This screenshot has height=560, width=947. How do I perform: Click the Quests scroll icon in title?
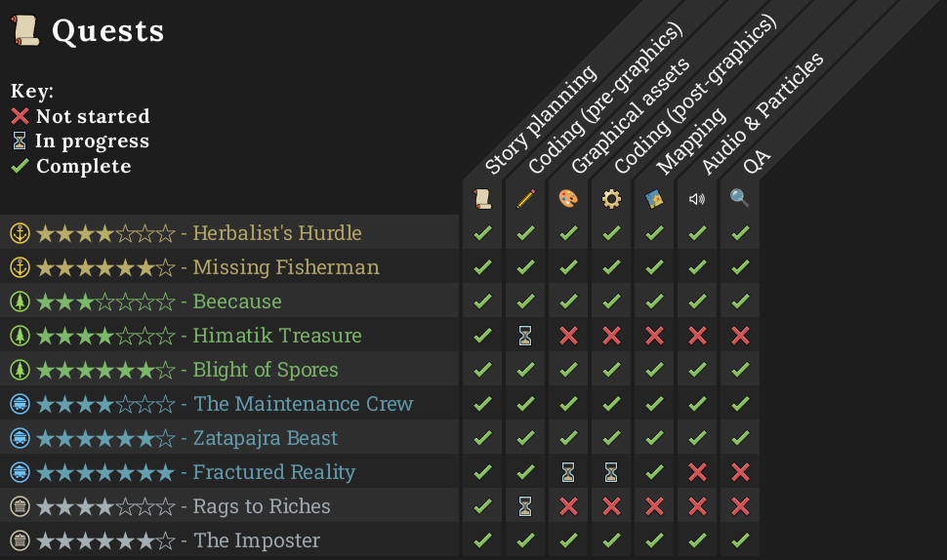click(x=26, y=30)
